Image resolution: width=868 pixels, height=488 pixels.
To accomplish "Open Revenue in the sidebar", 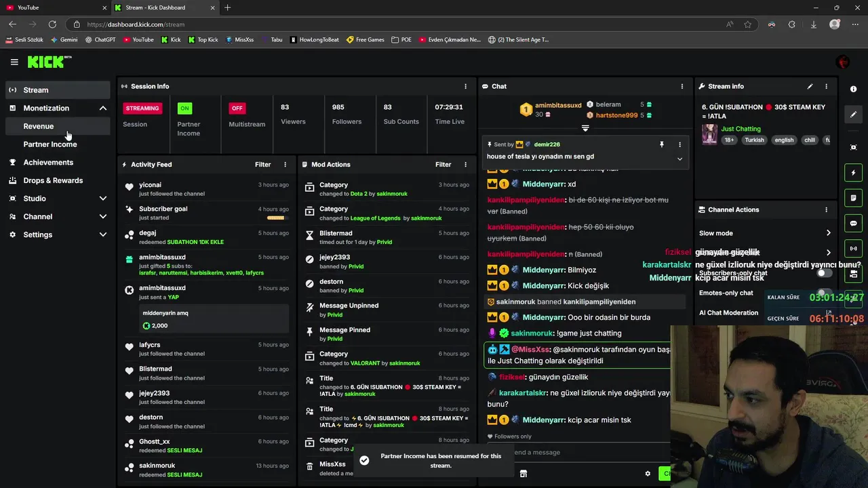I will tap(58, 126).
